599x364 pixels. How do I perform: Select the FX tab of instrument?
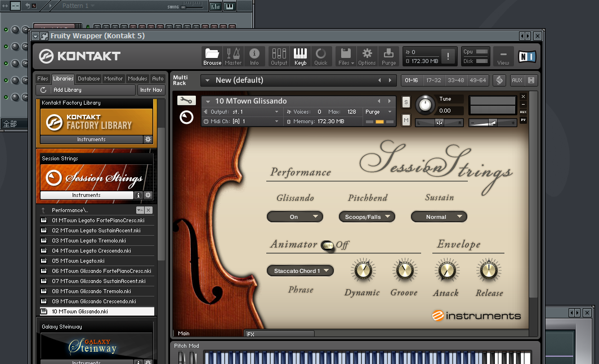tap(279, 334)
